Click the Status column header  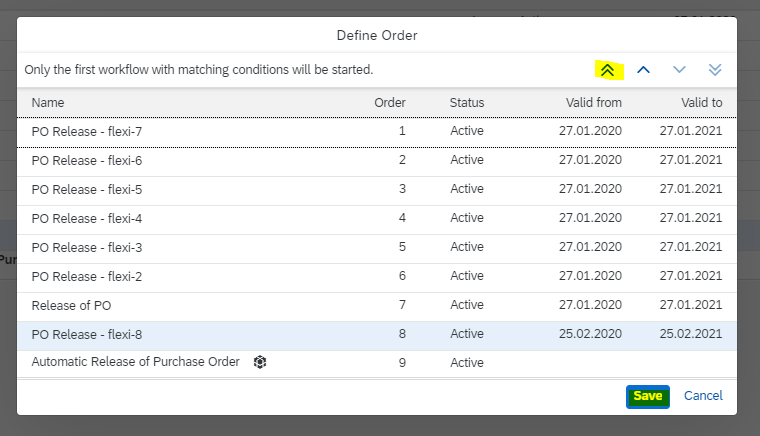[467, 103]
